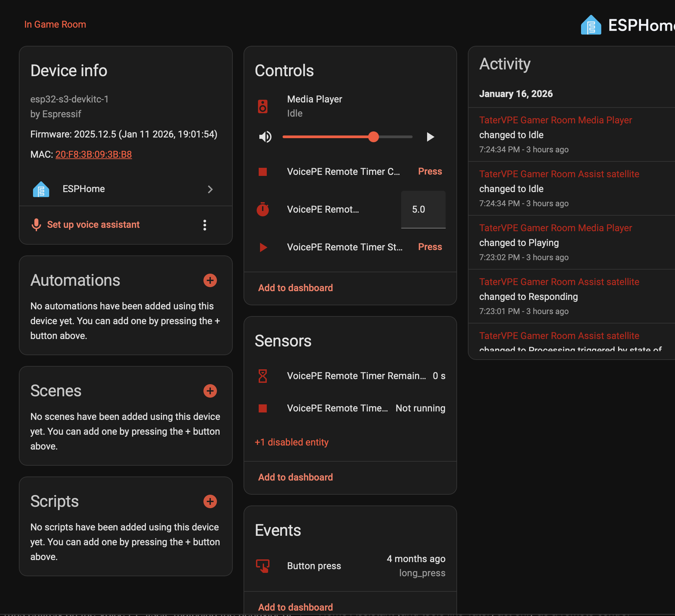This screenshot has height=616, width=675.
Task: Open the MAC address link
Action: point(93,154)
